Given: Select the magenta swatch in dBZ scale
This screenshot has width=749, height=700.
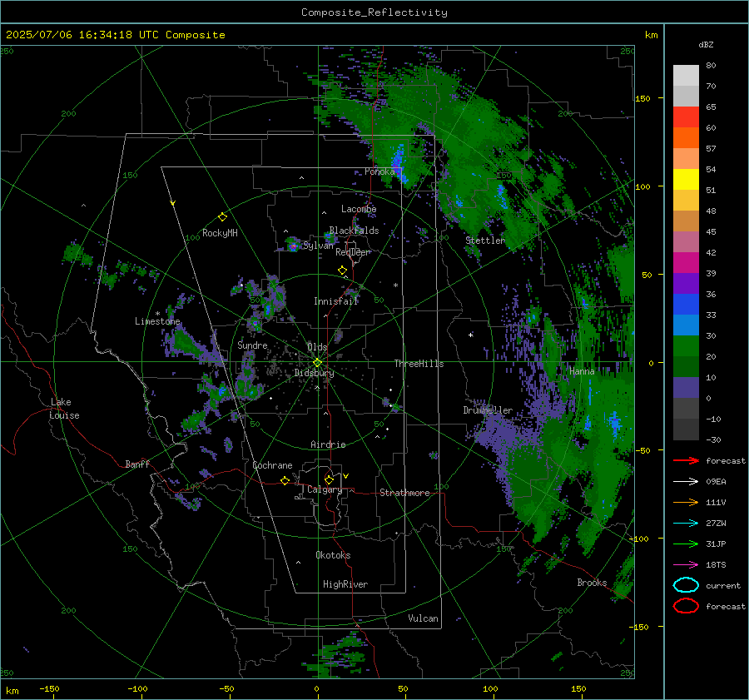Looking at the screenshot, I should [686, 262].
